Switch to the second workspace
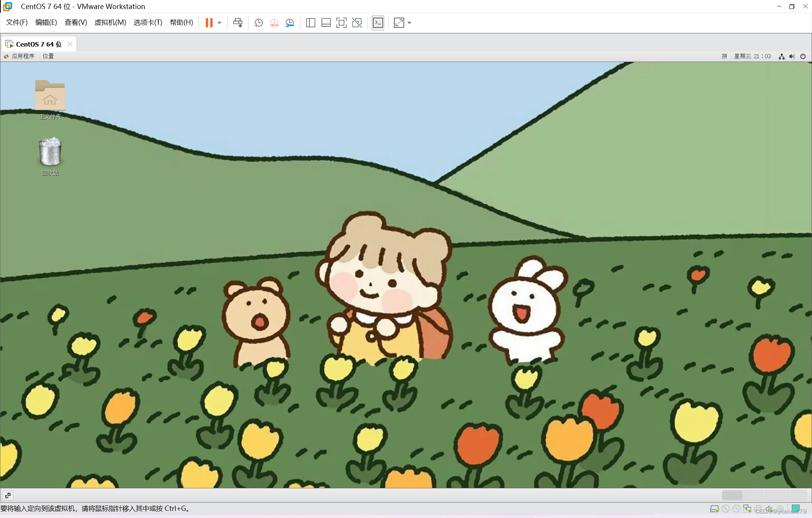The image size is (812, 518). click(754, 495)
